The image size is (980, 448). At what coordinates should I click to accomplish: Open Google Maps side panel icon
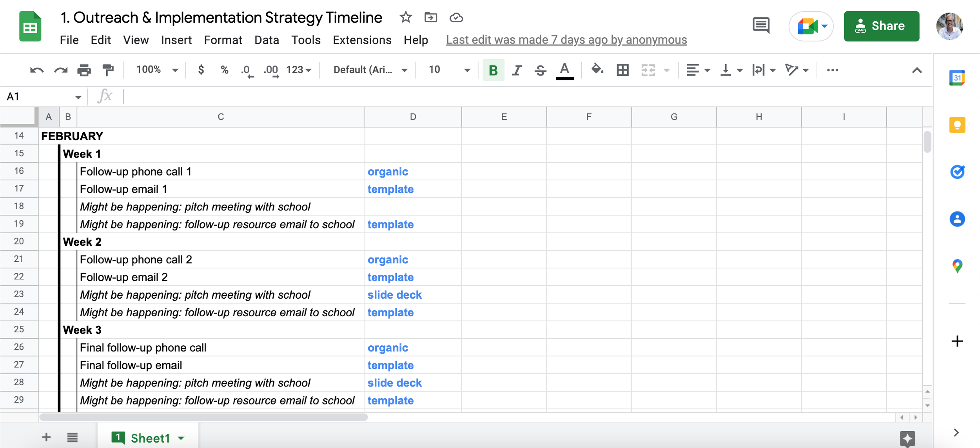pyautogui.click(x=957, y=266)
